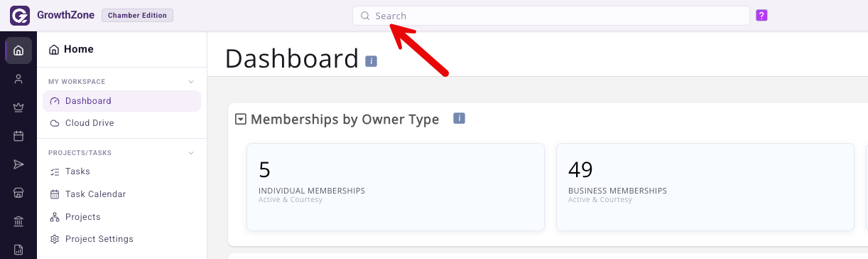Open the reports document icon at the sidebar bottom
The width and height of the screenshot is (868, 259).
[18, 250]
